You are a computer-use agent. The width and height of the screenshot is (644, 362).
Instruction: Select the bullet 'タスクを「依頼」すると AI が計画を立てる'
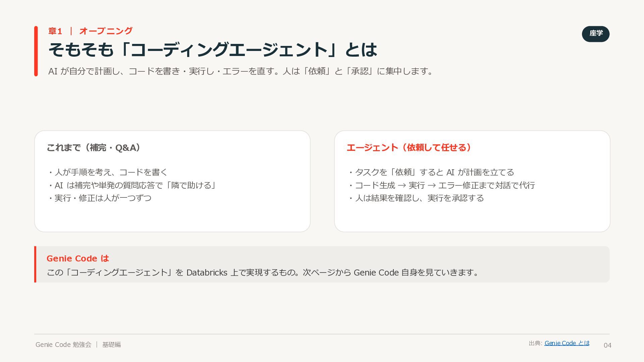click(431, 172)
